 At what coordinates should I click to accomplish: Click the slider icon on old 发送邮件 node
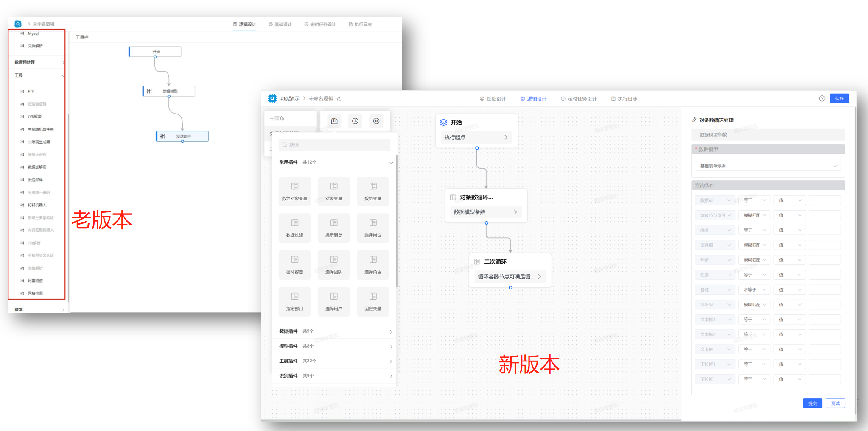(x=163, y=136)
